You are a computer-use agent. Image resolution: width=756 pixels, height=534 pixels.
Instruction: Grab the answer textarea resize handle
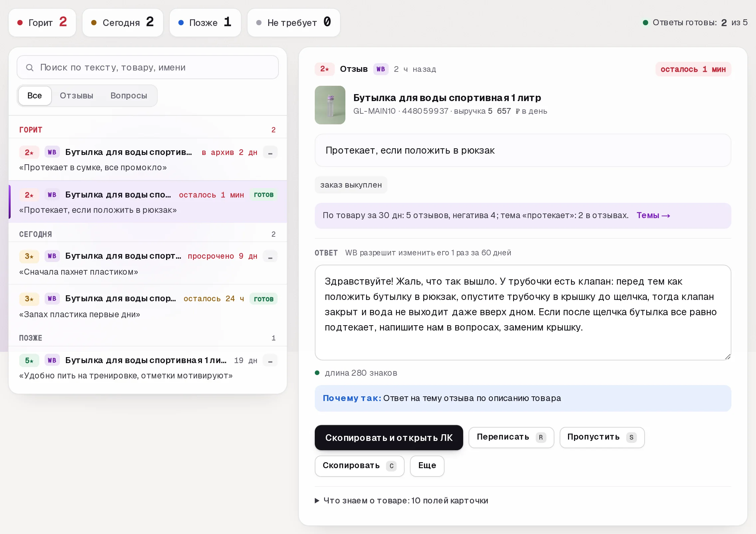[x=728, y=357]
